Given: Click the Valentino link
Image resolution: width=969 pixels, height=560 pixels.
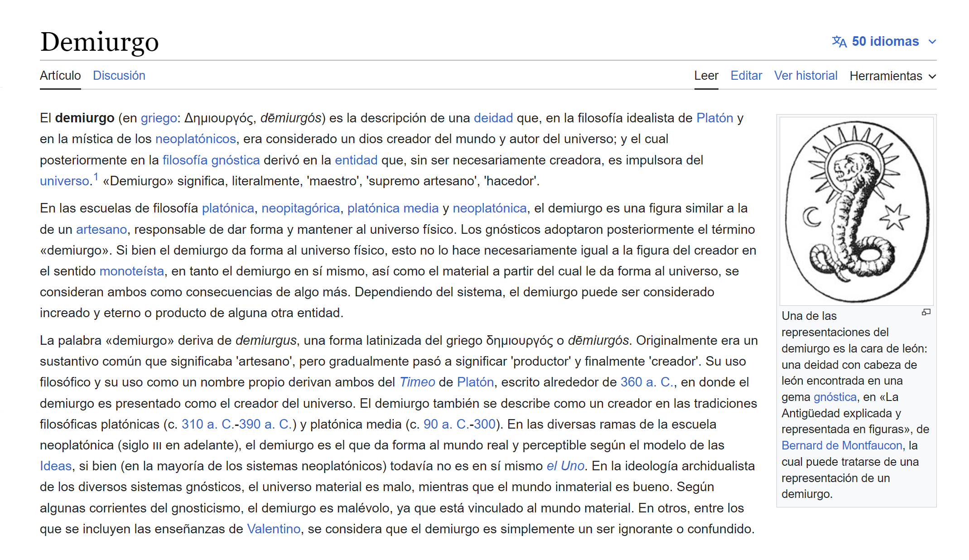Looking at the screenshot, I should click(274, 529).
